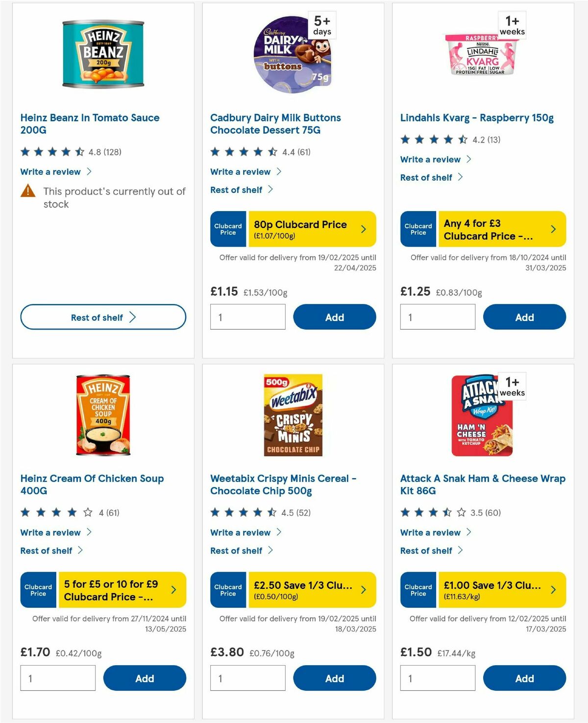Click the Weetabix Crispy Minis product image
Image resolution: width=588 pixels, height=723 pixels.
(x=294, y=415)
